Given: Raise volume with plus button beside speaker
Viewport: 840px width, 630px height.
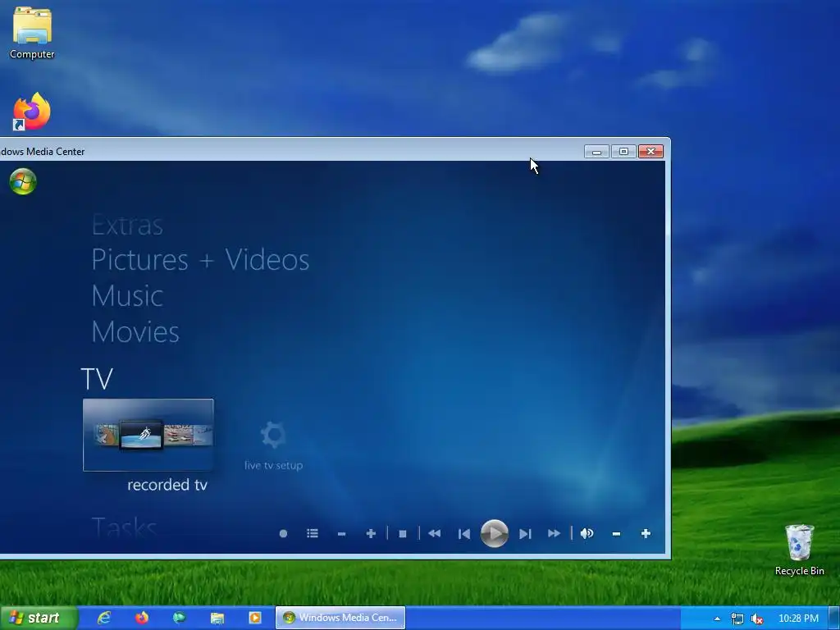Looking at the screenshot, I should tap(646, 533).
